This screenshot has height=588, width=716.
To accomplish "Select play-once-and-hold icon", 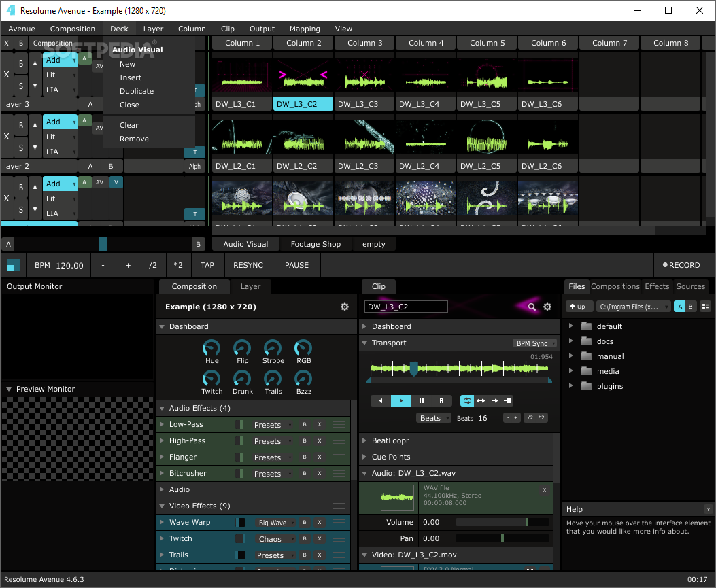I will click(507, 401).
